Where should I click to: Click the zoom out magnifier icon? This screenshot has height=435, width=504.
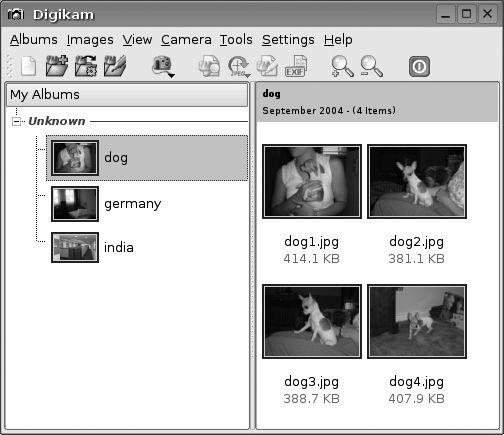pos(371,66)
